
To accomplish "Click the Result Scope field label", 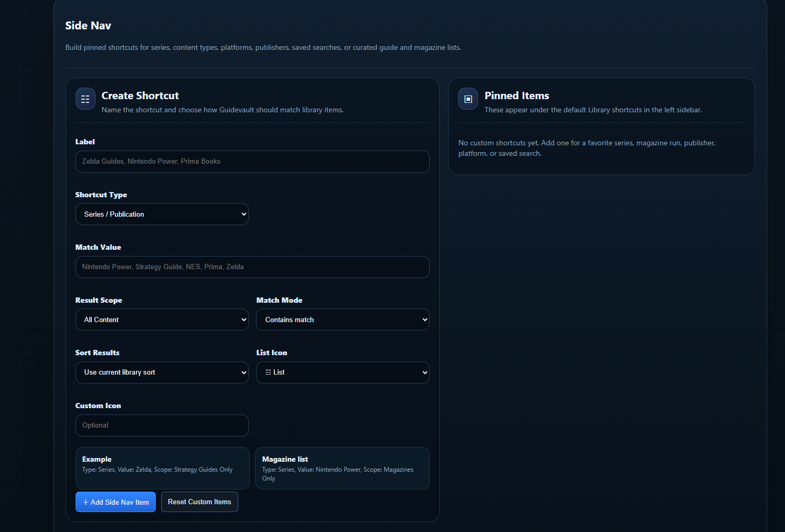I will tap(99, 300).
